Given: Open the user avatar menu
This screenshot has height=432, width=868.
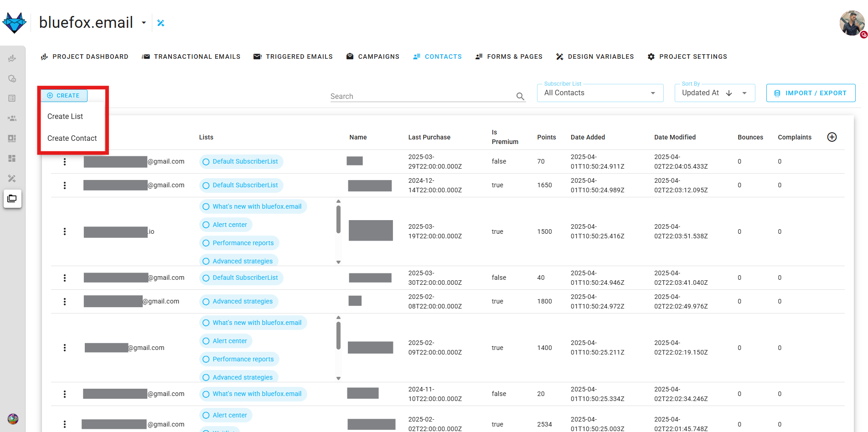Looking at the screenshot, I should [852, 23].
